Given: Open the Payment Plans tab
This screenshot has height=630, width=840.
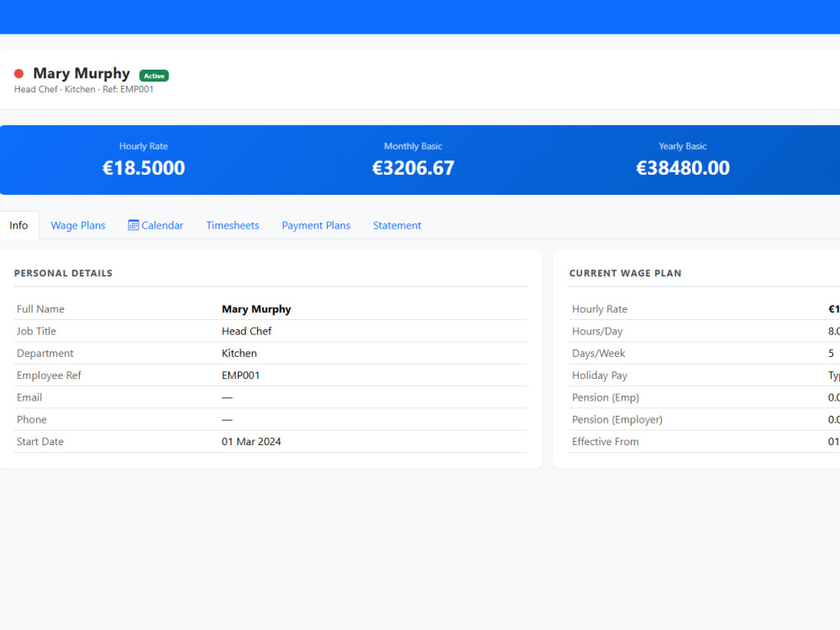Looking at the screenshot, I should point(316,225).
